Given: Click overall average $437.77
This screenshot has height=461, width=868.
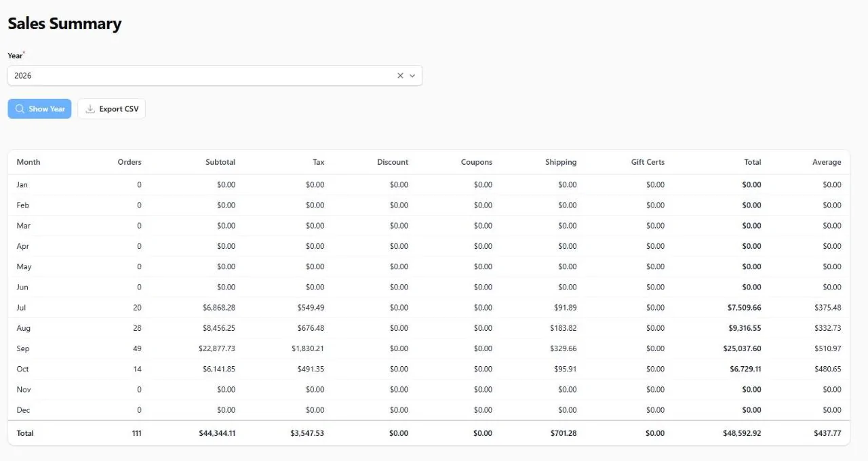Looking at the screenshot, I should [828, 433].
